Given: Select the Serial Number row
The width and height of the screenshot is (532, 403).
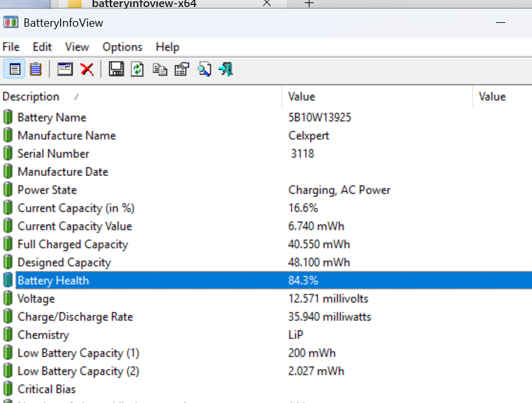Looking at the screenshot, I should [266, 153].
